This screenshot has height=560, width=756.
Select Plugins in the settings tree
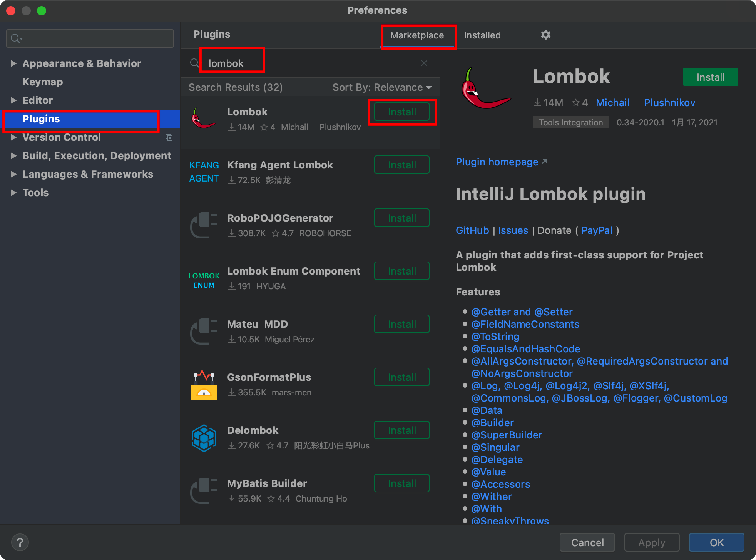[90, 119]
